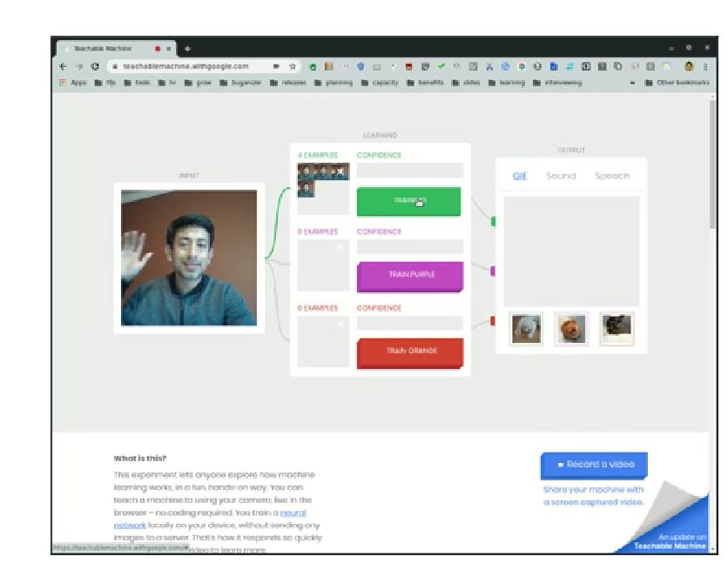This screenshot has width=728, height=563.
Task: Click the INPUT section label
Action: coord(189,175)
